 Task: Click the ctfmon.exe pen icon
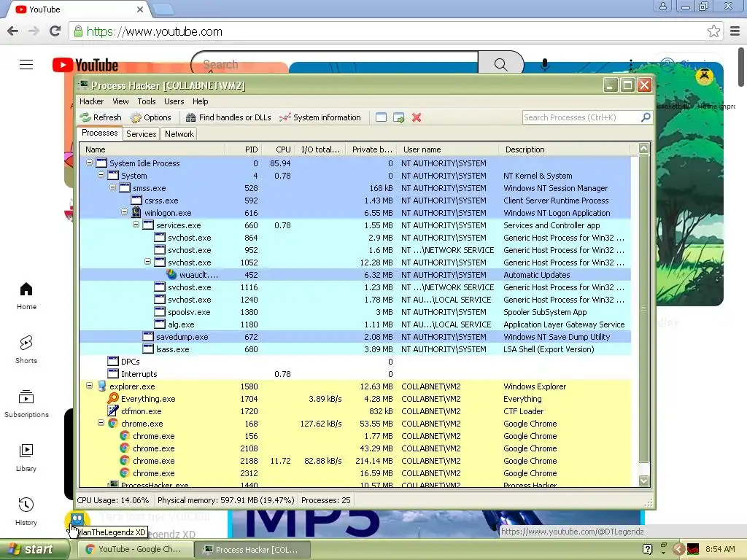tap(113, 411)
